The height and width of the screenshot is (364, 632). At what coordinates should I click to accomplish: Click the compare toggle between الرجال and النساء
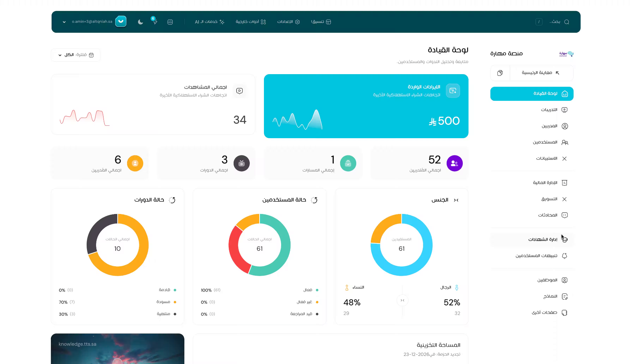[402, 300]
